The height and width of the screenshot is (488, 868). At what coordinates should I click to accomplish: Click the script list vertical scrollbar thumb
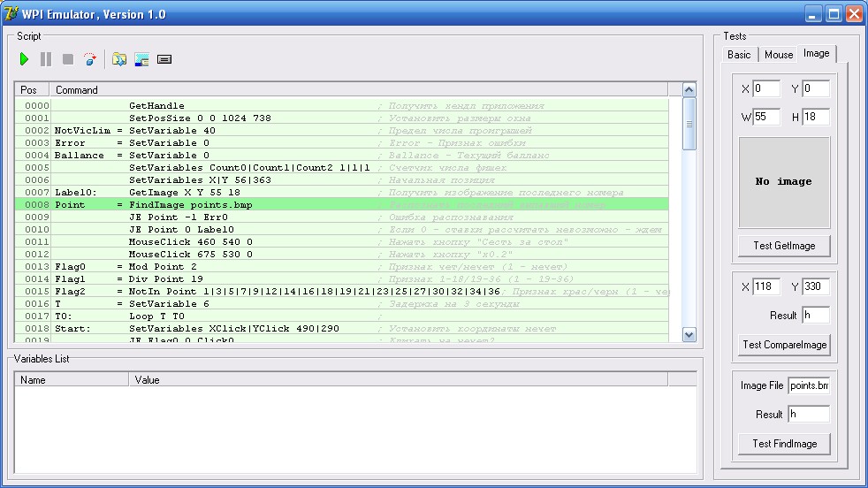coord(689,124)
